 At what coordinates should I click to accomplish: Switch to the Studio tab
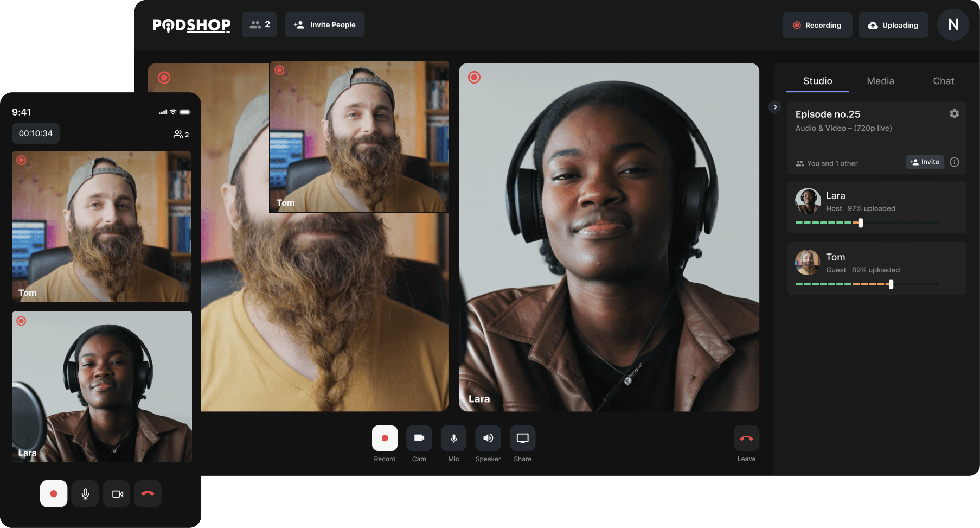coord(817,81)
